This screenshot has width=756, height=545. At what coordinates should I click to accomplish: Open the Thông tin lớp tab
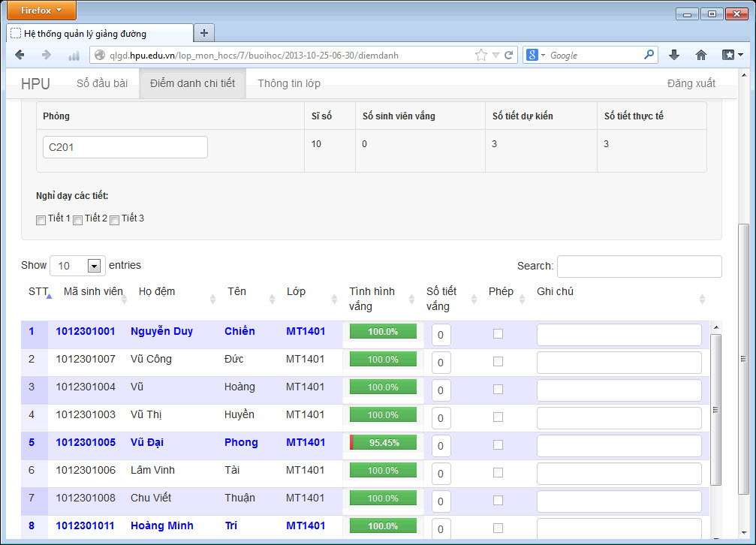pyautogui.click(x=289, y=83)
